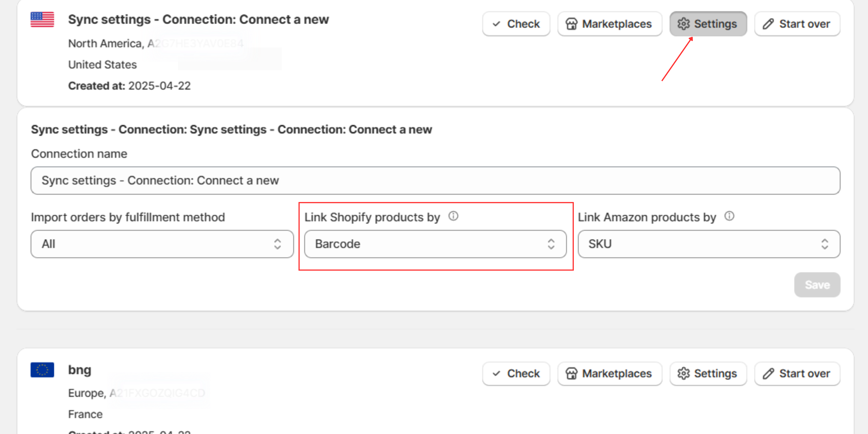The width and height of the screenshot is (868, 434).
Task: Open Import orders by fulfillment method dropdown
Action: 162,244
